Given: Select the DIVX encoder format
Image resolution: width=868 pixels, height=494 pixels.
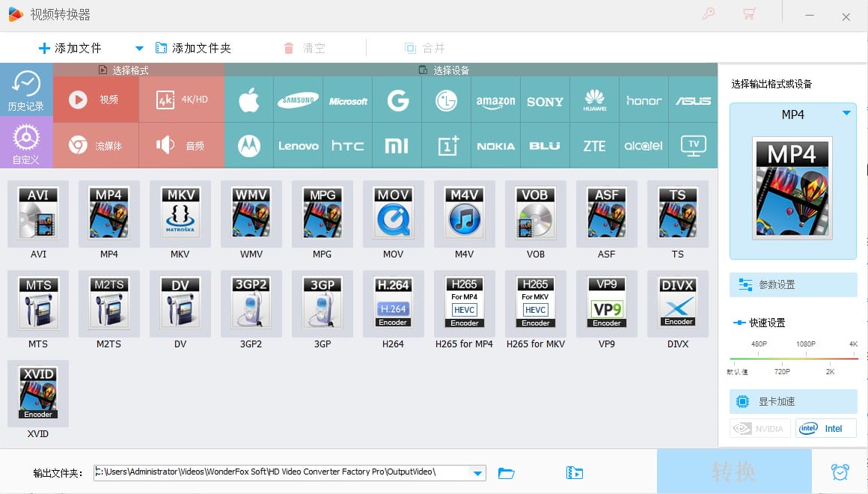Looking at the screenshot, I should [678, 303].
